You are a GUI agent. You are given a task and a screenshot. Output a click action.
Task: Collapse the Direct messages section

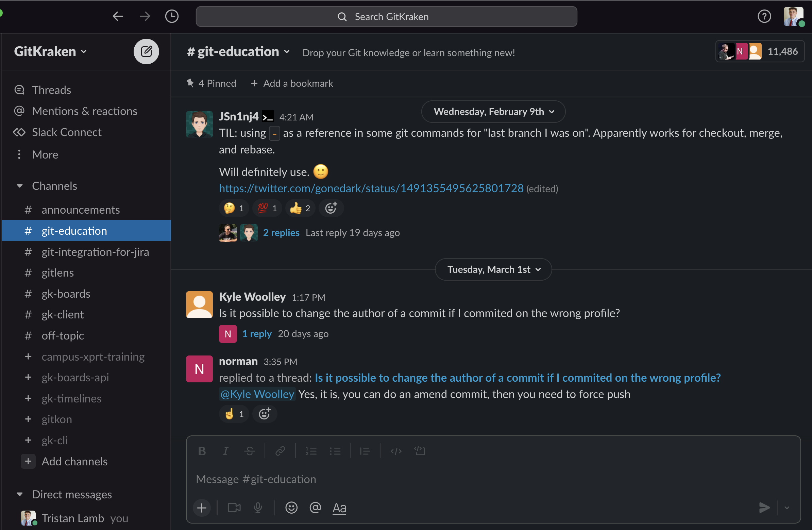(19, 494)
